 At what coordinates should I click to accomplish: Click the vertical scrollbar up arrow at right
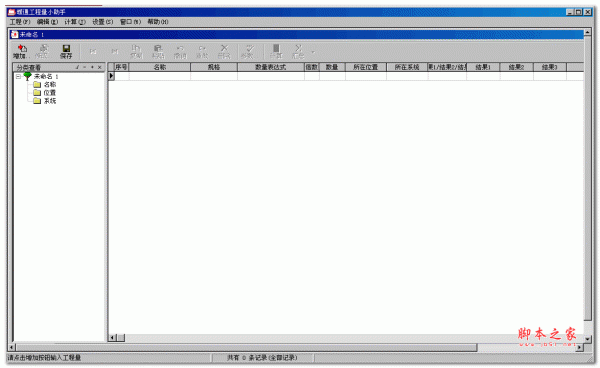coord(588,33)
